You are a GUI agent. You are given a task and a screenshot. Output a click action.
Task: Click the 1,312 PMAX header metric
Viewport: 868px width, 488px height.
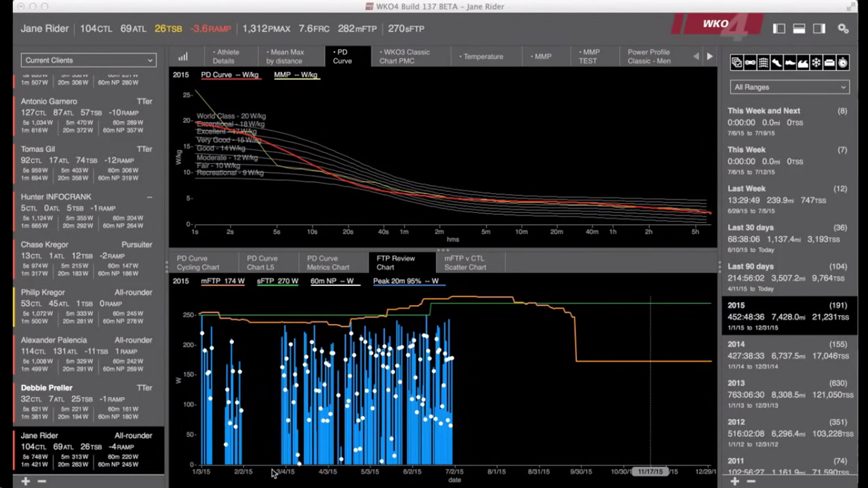tap(266, 28)
